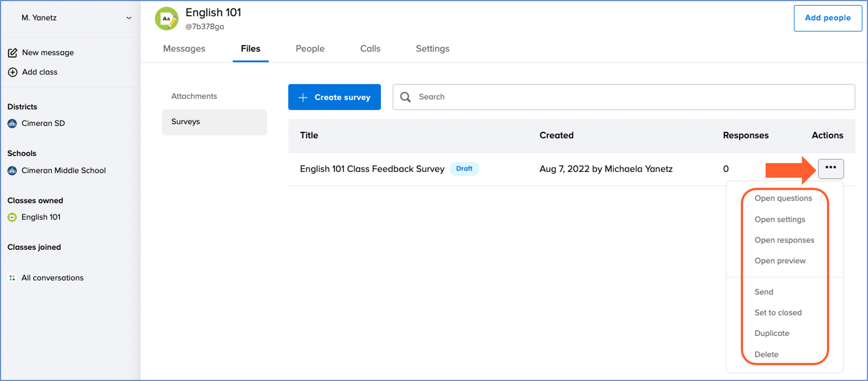Expand the M. Yanetz account dropdown
The image size is (868, 381).
coord(129,18)
